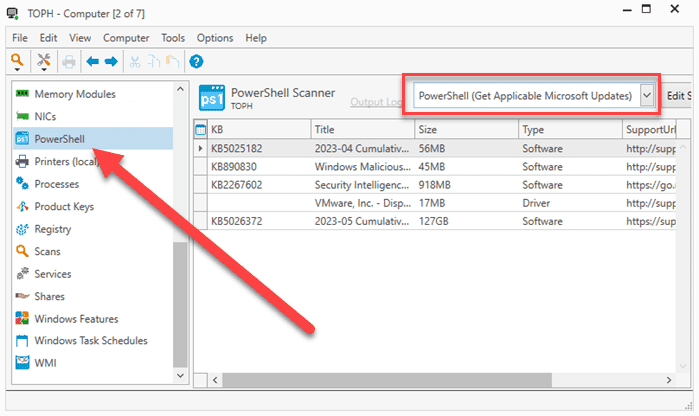Click the sidebar vertical scrollbar thumb

coord(180,305)
